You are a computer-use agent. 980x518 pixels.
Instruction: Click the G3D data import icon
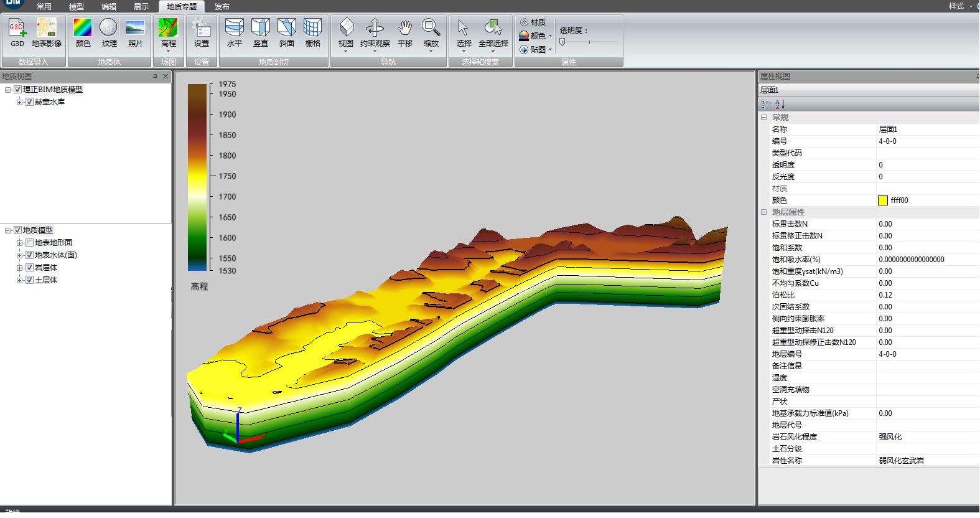17,29
